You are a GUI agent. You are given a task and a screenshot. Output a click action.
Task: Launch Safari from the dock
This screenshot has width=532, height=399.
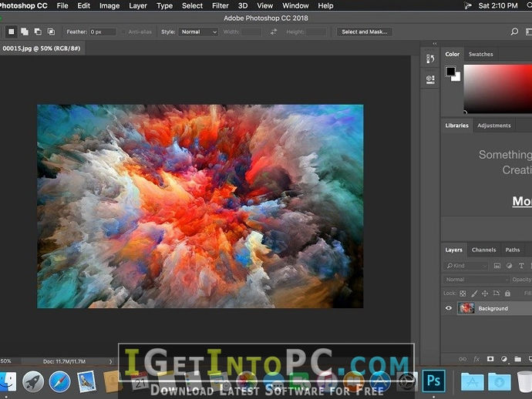click(x=59, y=381)
